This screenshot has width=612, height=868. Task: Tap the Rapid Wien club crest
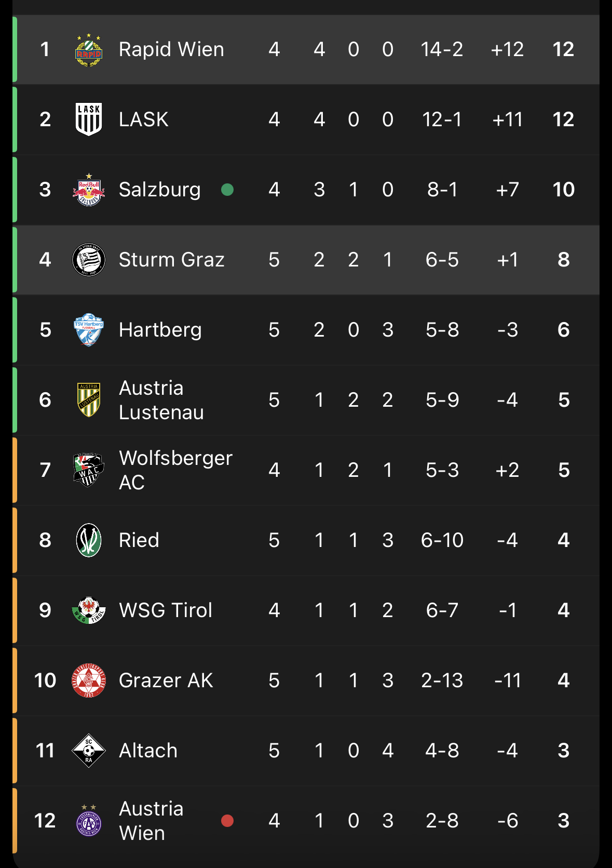click(x=89, y=50)
